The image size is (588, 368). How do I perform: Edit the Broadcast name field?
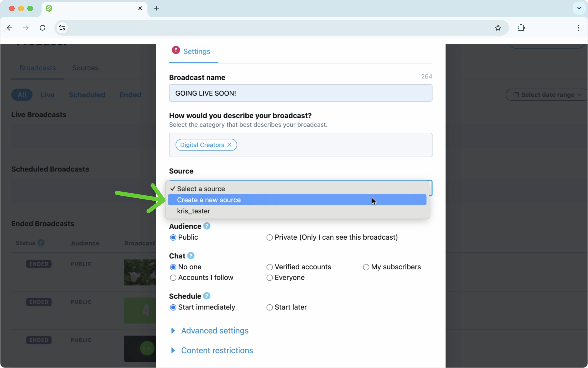click(301, 93)
